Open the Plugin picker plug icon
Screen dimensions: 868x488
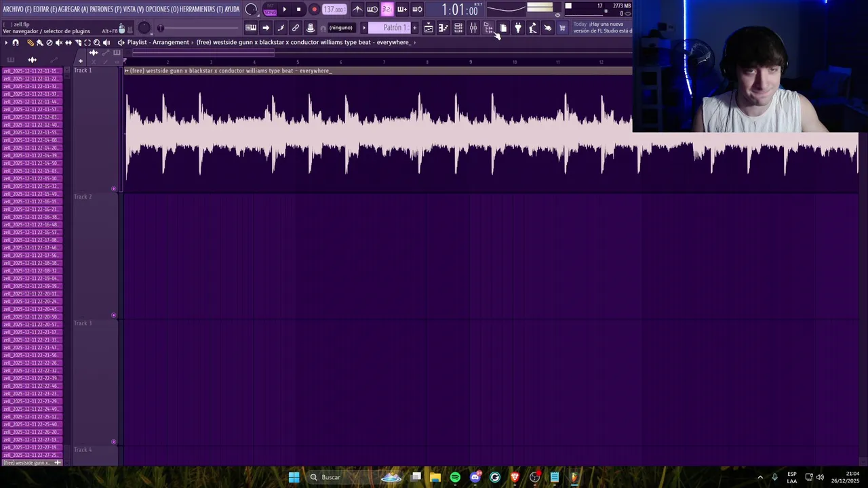pos(518,28)
